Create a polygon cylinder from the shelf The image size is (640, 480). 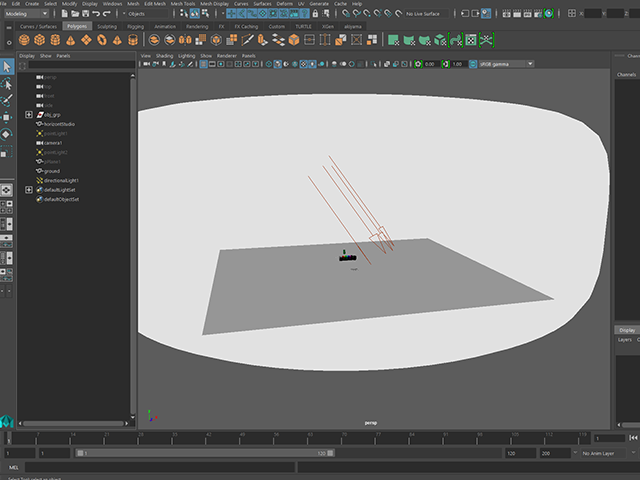click(x=55, y=40)
